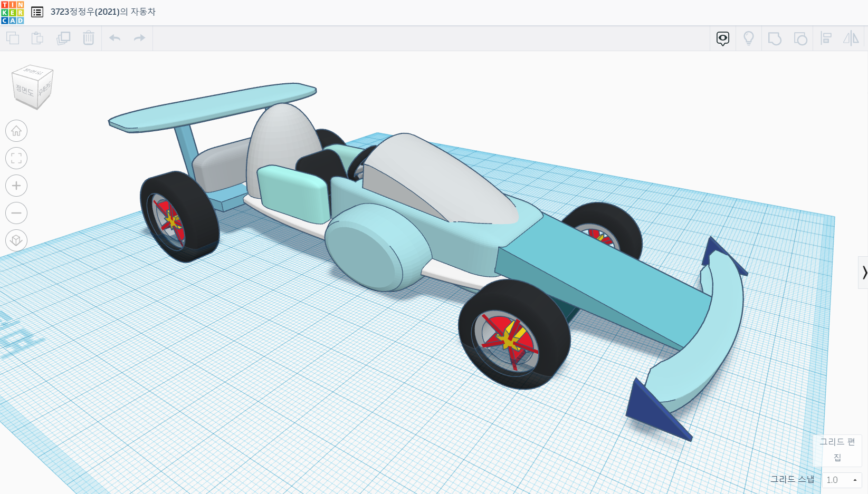Screen dimensions: 868x494
Task: Click the Duplicate and repeat icon
Action: (63, 38)
